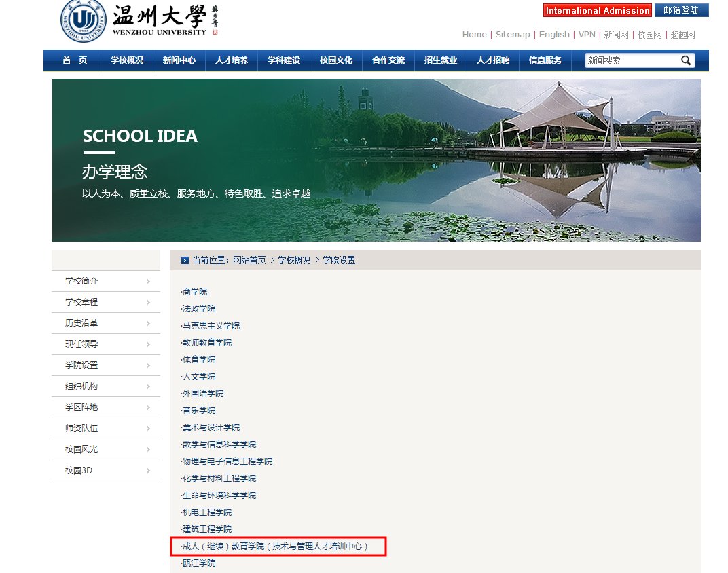Click the blue breadcrumb arrow icon

tap(183, 260)
